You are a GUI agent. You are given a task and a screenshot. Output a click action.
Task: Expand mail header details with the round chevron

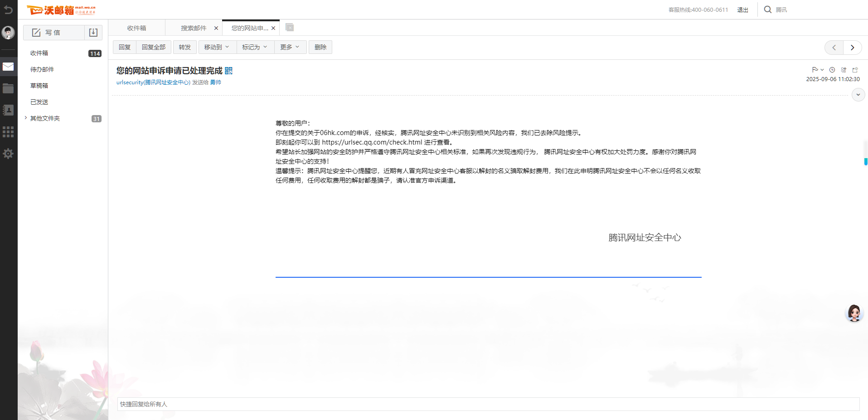pyautogui.click(x=858, y=95)
